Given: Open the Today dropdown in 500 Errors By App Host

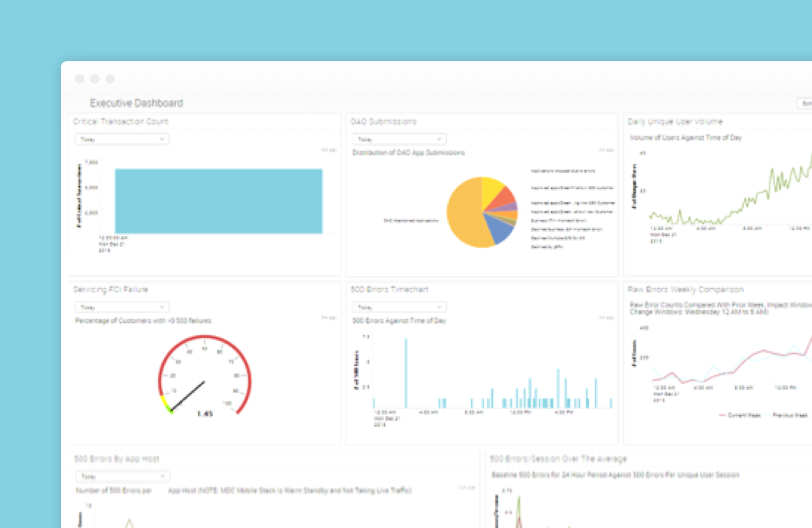Looking at the screenshot, I should click(x=122, y=476).
